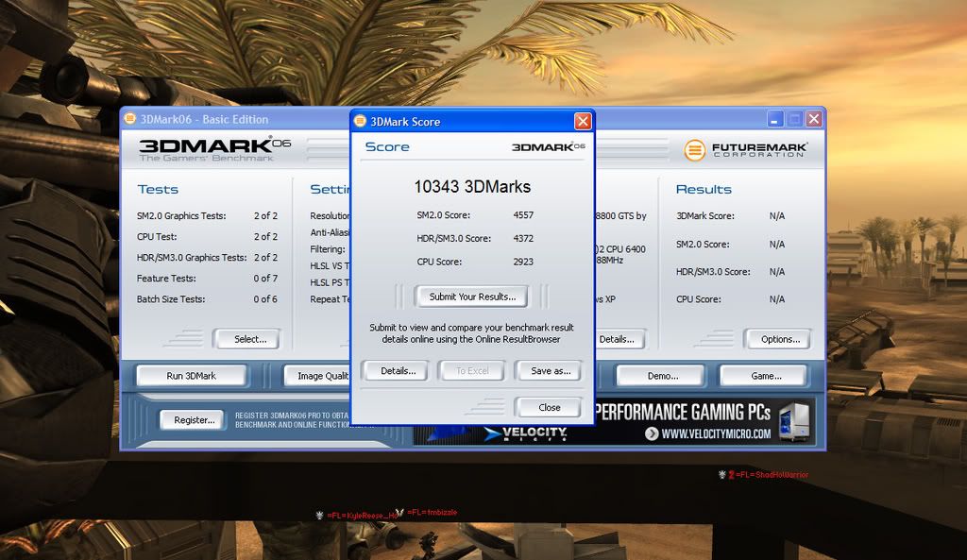The height and width of the screenshot is (560, 967).
Task: Click the 3DMark06 app icon in the title bar
Action: 130,119
